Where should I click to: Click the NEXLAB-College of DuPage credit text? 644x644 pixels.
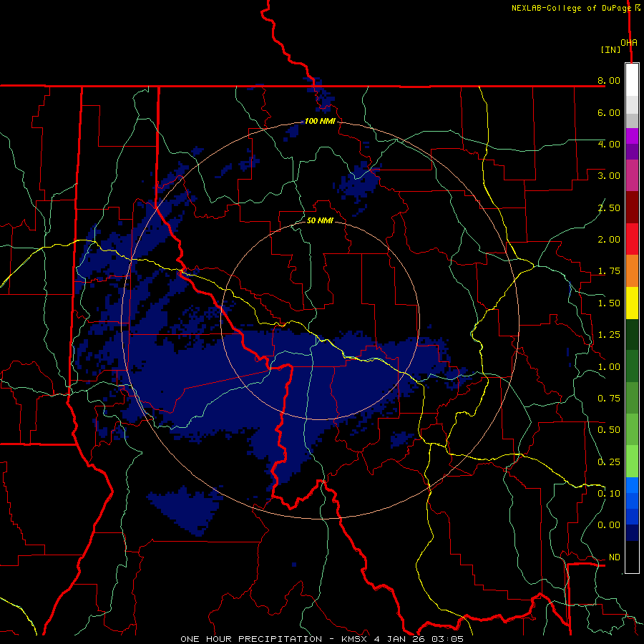click(x=572, y=8)
